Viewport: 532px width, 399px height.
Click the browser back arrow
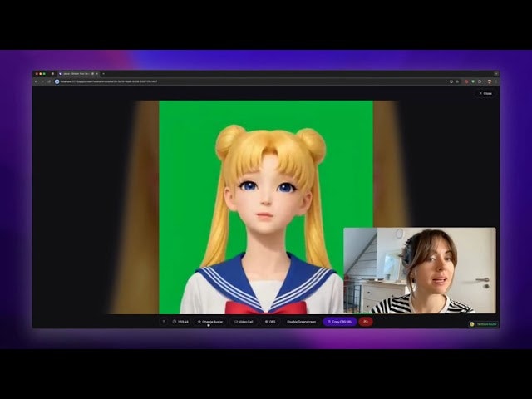[x=36, y=81]
